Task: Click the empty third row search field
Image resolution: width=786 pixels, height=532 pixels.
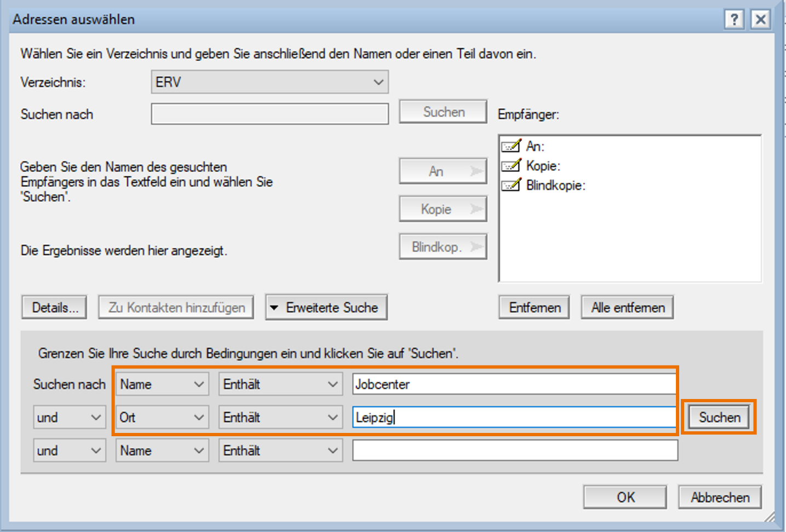Action: [515, 451]
